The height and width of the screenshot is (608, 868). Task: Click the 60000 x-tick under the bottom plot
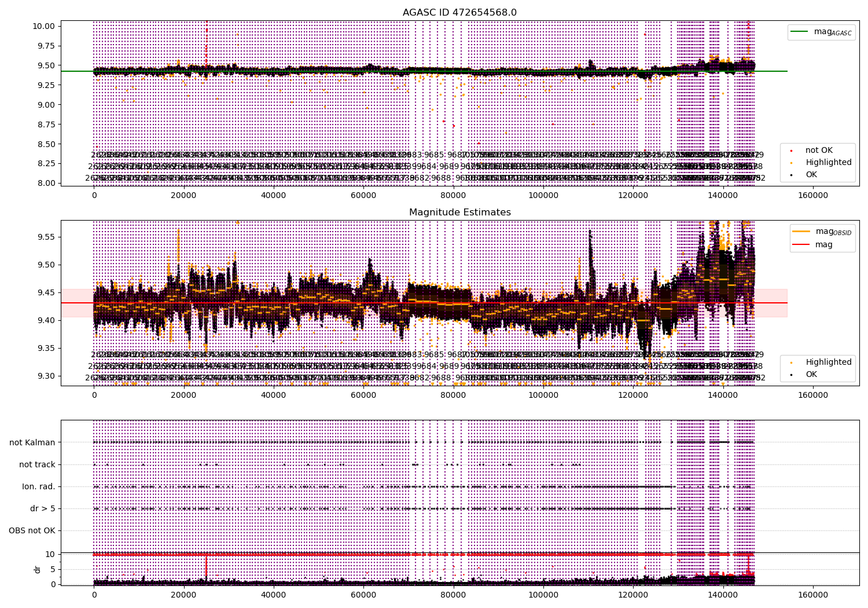tap(364, 595)
